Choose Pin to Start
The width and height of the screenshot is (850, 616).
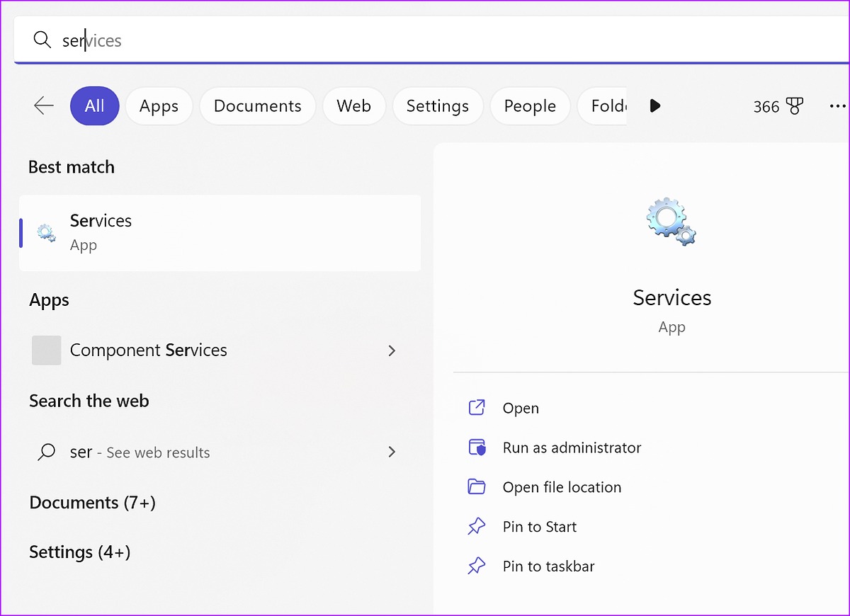[x=540, y=527]
